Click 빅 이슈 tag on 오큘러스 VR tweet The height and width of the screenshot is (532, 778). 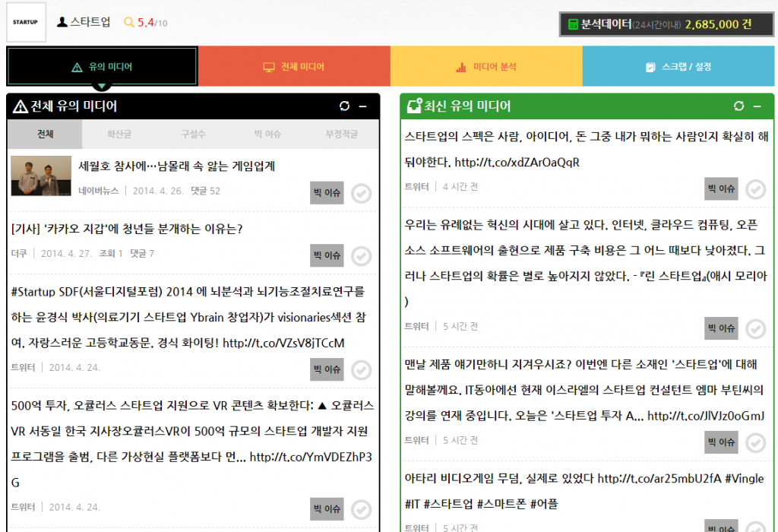(x=327, y=509)
